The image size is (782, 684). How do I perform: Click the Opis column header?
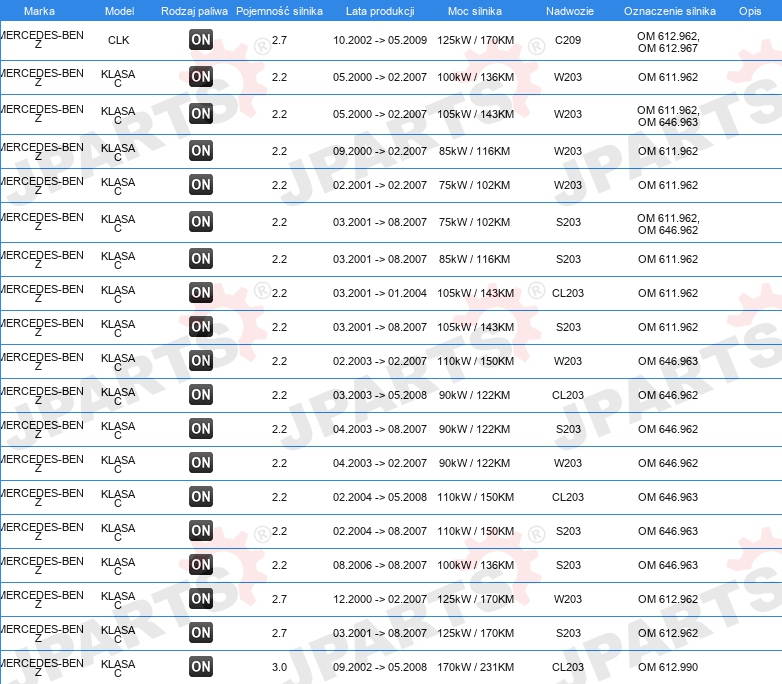point(750,11)
